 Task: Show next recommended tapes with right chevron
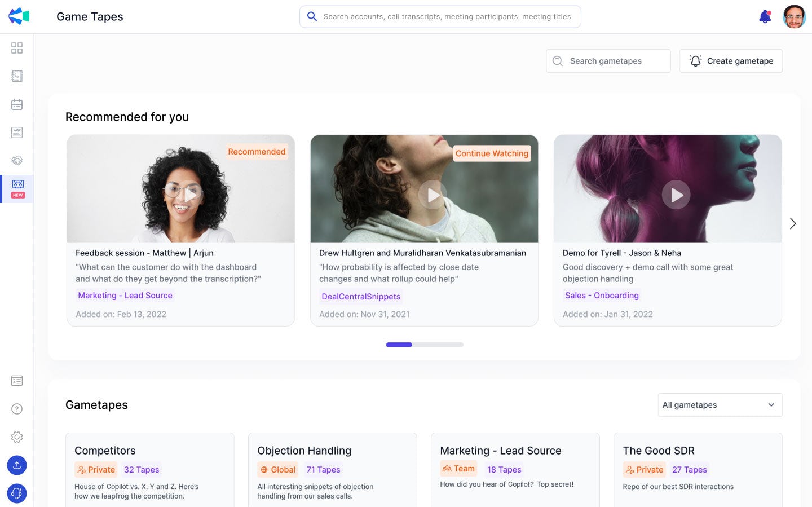(792, 224)
